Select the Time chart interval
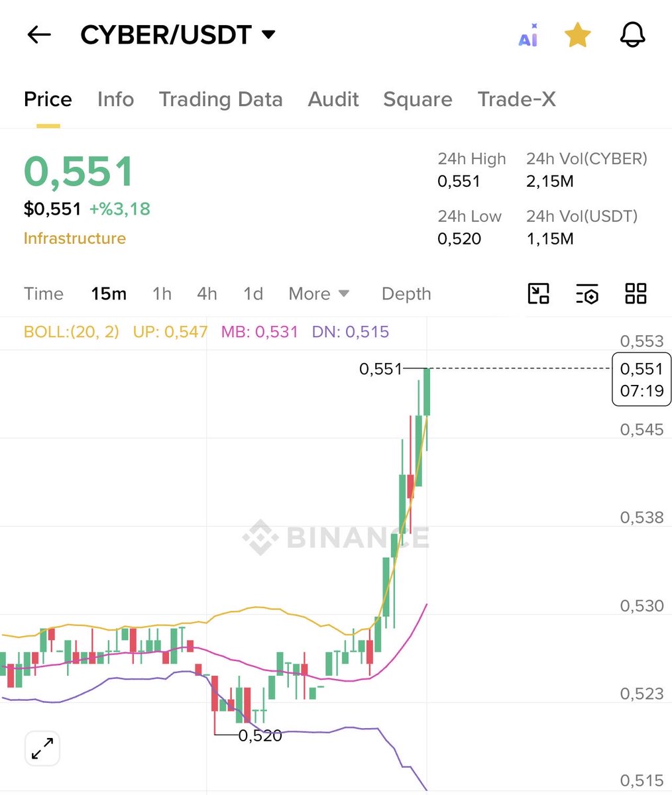This screenshot has width=672, height=795. 44,293
